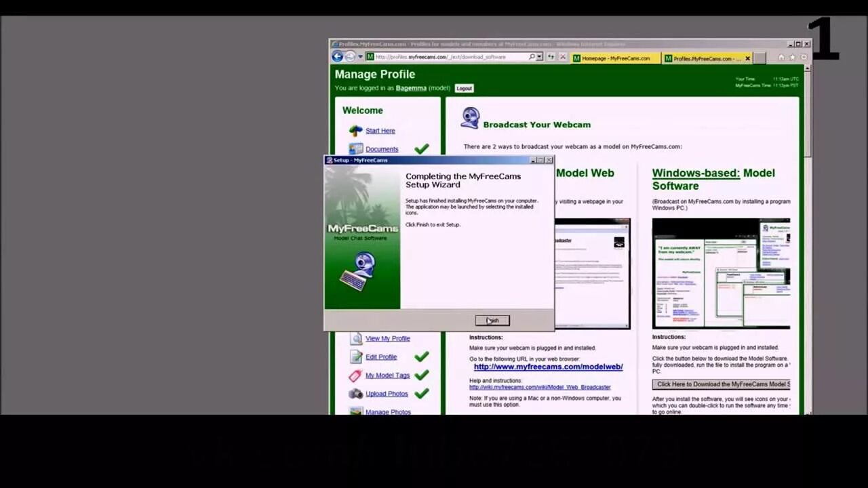Click the search magnifier in address bar

(x=532, y=57)
